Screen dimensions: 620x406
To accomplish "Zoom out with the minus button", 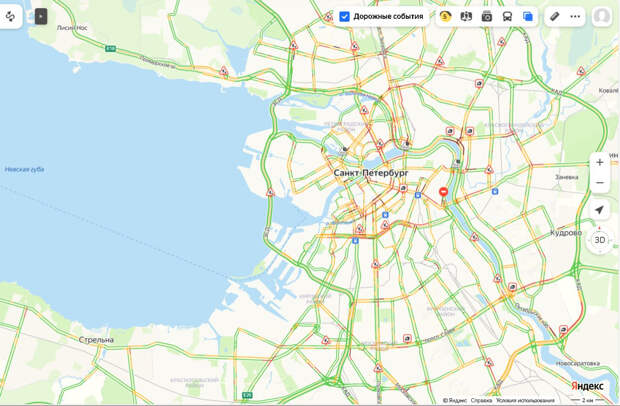I will coord(600,183).
